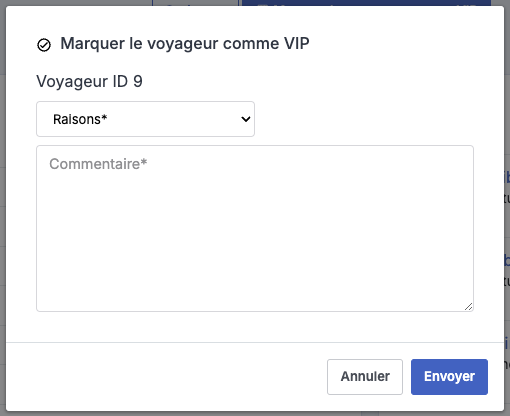Click the dimmed backdrop below the dialog

point(255,414)
